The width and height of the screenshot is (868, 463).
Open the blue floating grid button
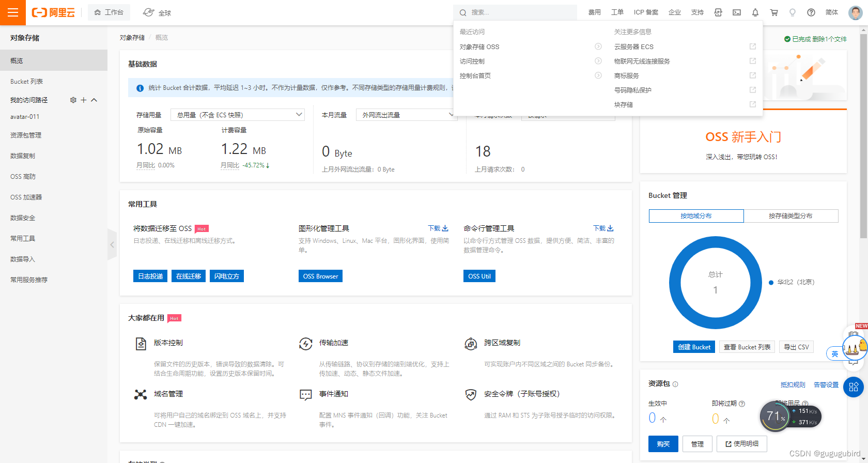tap(854, 387)
